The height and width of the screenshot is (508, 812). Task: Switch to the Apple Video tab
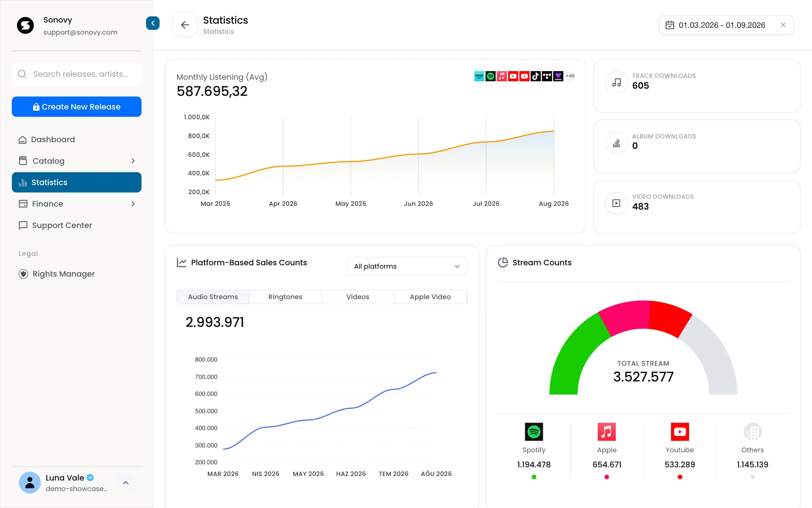coord(430,297)
